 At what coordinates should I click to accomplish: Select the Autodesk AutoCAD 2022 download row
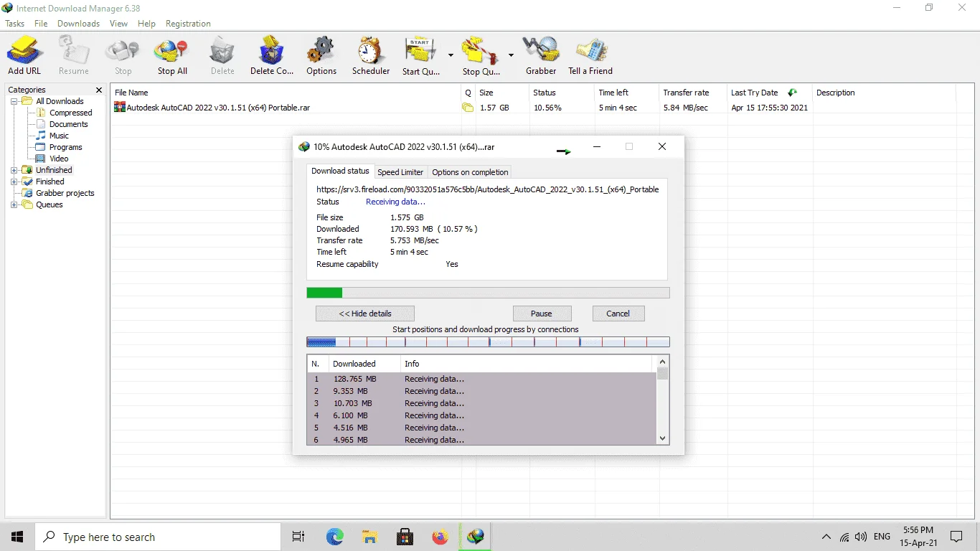click(x=532, y=108)
